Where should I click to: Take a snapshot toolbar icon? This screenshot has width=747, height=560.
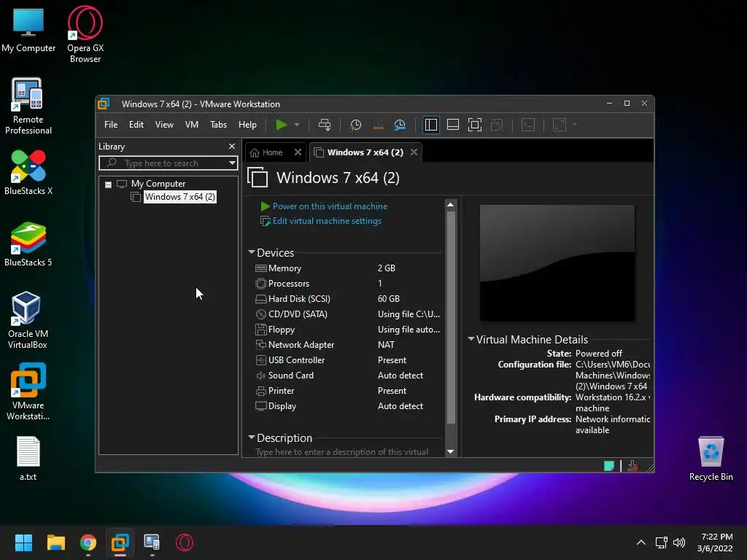click(355, 125)
